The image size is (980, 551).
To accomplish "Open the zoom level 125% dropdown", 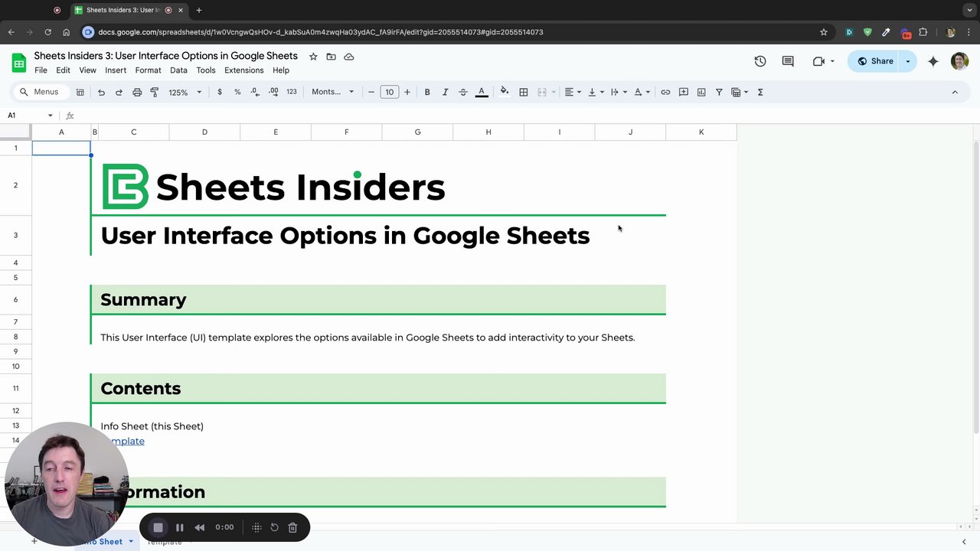I will point(185,92).
